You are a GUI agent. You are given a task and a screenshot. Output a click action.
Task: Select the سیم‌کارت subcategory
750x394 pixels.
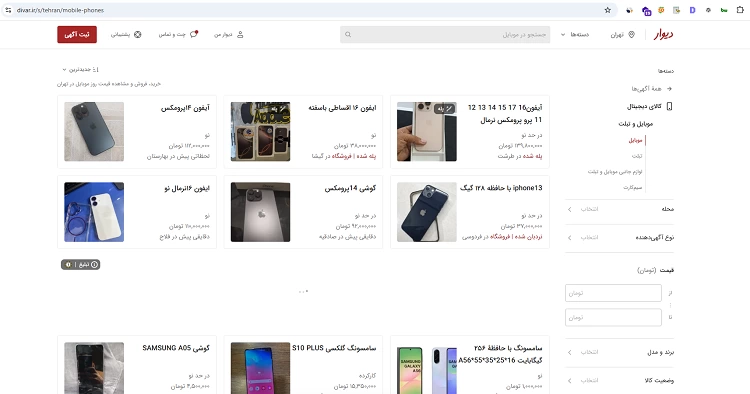pos(632,187)
